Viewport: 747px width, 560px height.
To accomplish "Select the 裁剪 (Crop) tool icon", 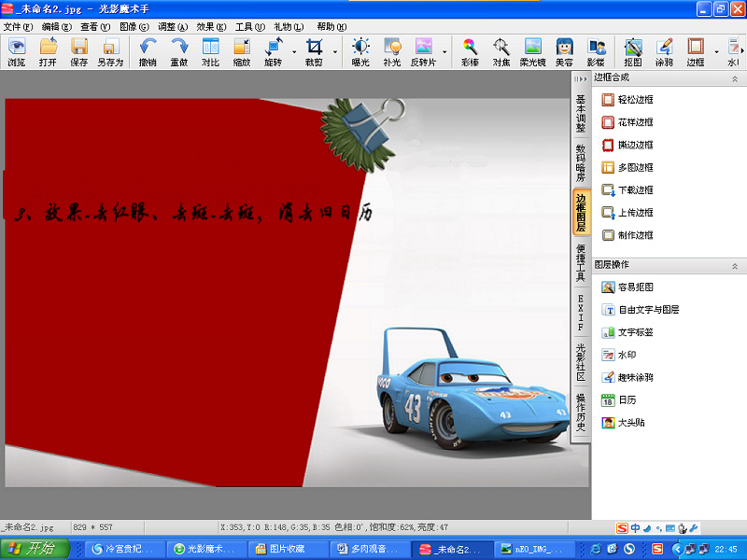I will 314,52.
